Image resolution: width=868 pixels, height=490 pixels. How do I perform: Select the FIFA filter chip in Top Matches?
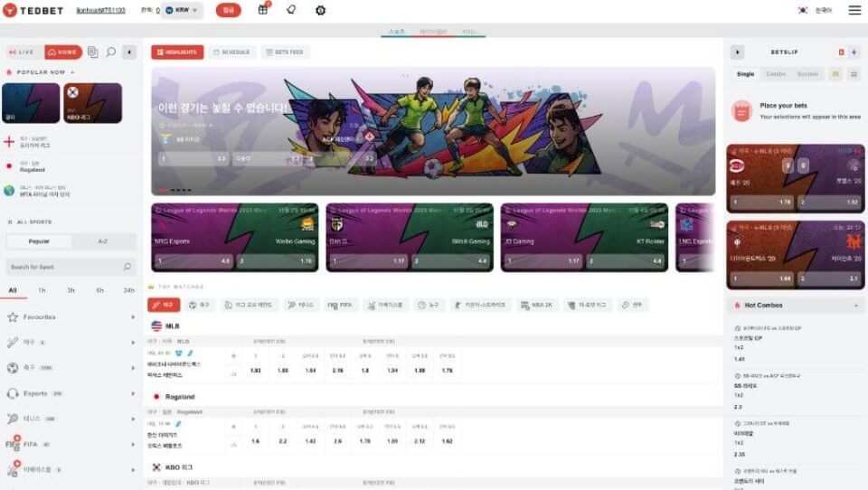tap(340, 305)
